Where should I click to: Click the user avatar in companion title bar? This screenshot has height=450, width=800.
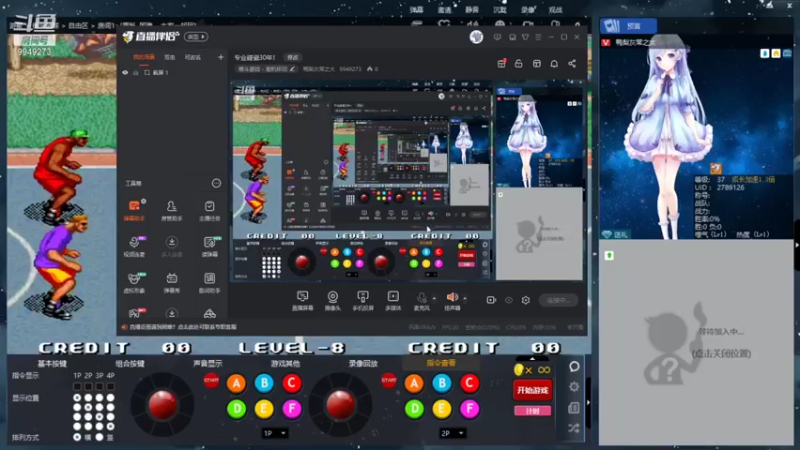[476, 37]
